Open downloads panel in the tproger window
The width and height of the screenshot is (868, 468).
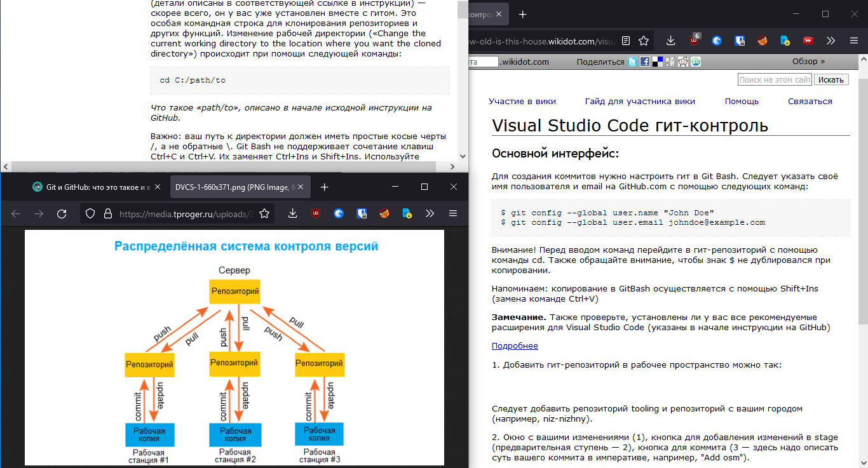pyautogui.click(x=292, y=214)
